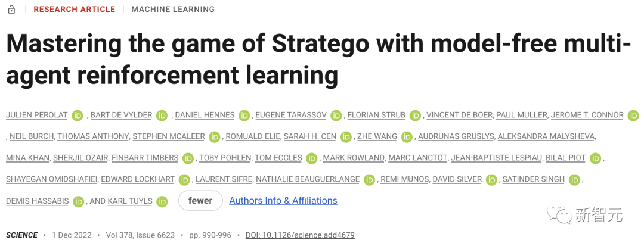644x243 pixels.
Task: Click the Science journal name
Action: point(22,235)
